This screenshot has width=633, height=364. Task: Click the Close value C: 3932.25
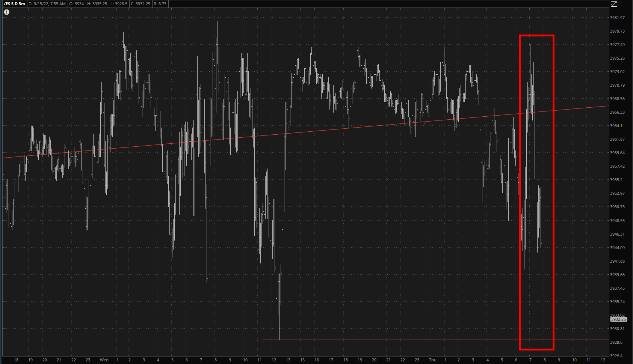(140, 4)
